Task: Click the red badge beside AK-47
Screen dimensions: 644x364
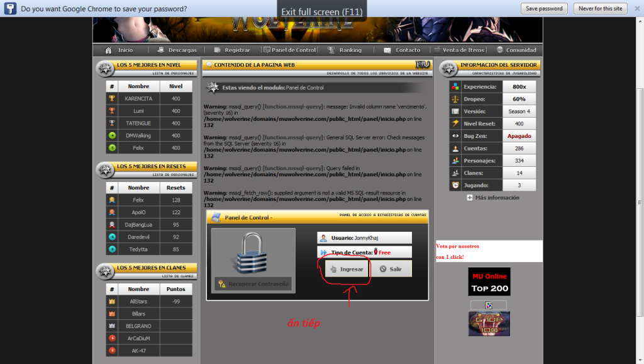Action: point(112,350)
